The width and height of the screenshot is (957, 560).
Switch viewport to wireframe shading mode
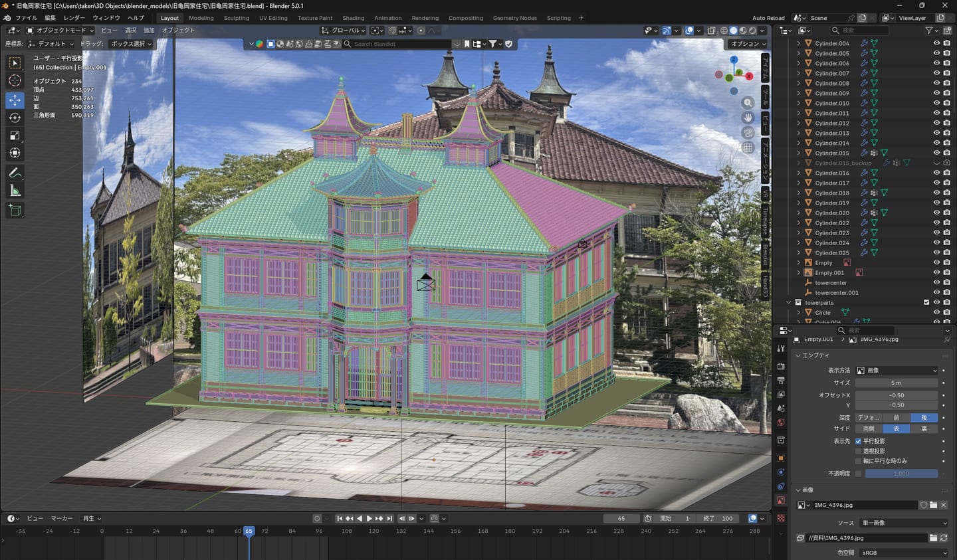pyautogui.click(x=724, y=31)
